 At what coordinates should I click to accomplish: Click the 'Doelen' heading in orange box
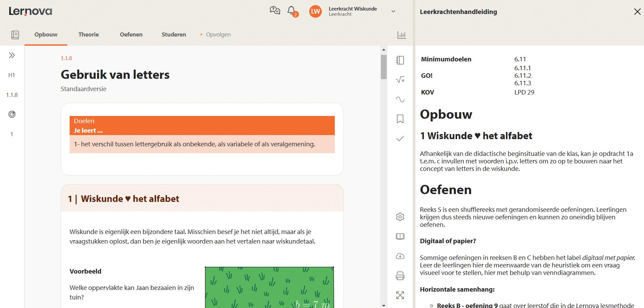[84, 121]
